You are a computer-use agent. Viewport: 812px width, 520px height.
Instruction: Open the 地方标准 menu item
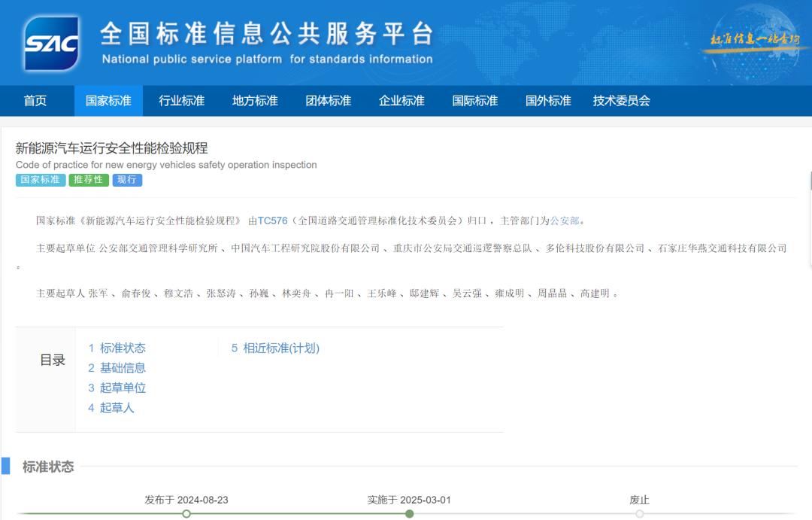(255, 101)
